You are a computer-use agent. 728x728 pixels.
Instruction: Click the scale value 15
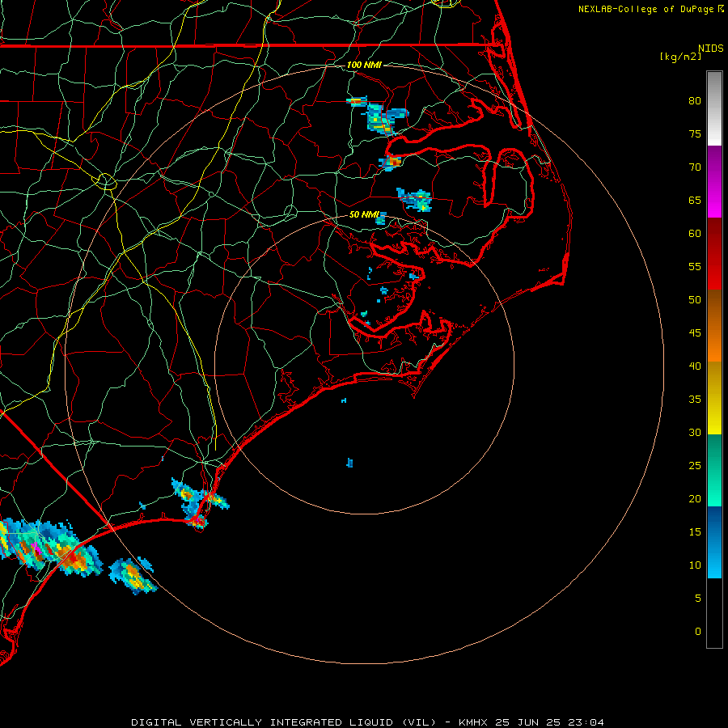click(695, 531)
